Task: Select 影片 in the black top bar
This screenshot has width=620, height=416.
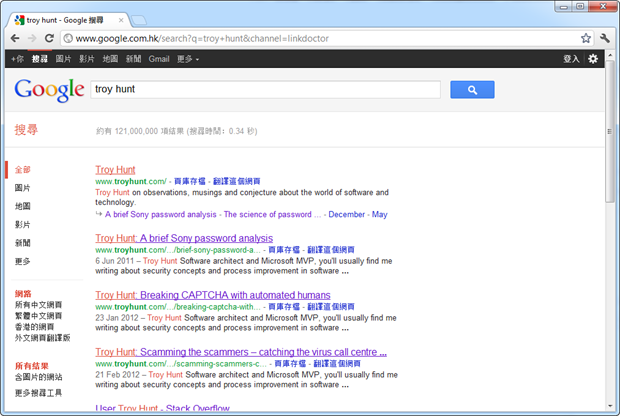Action: coord(87,59)
